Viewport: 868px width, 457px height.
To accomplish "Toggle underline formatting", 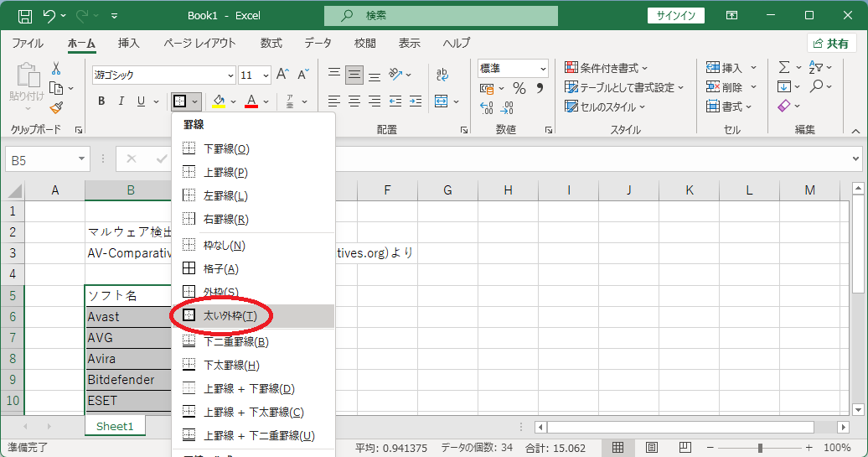I will click(x=141, y=101).
